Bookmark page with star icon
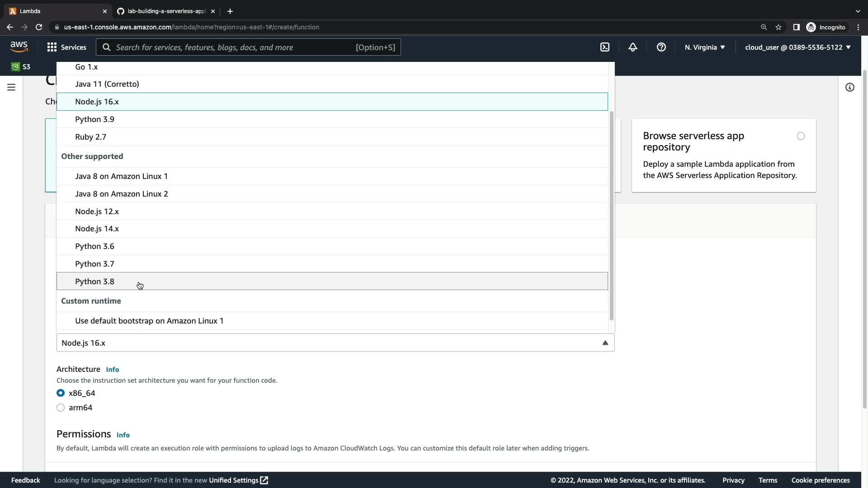The height and width of the screenshot is (488, 868). tap(778, 27)
